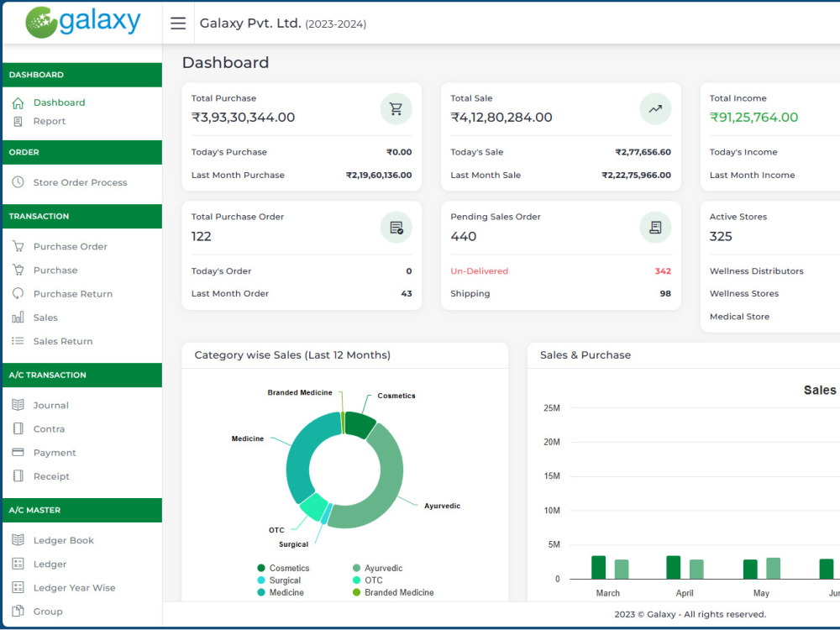The height and width of the screenshot is (630, 840).
Task: Click the Sales Return list icon
Action: point(18,341)
